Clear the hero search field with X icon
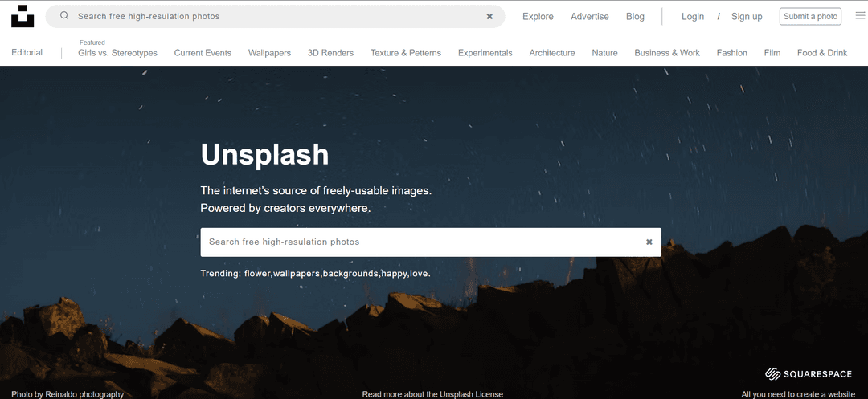Viewport: 868px width, 399px height. click(649, 242)
